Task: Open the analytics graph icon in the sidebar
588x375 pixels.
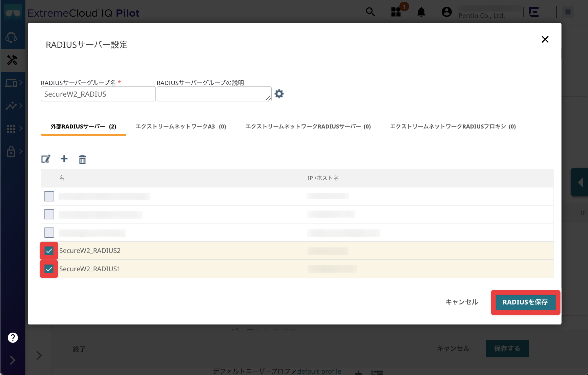Action: (x=11, y=106)
